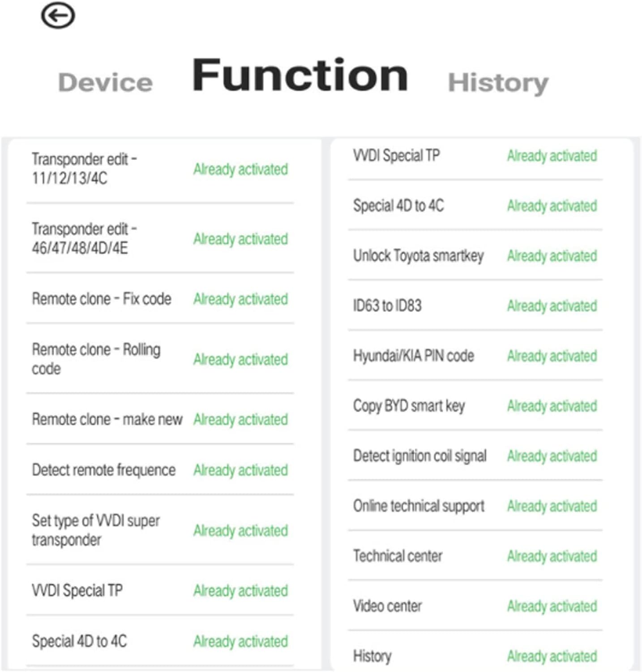This screenshot has width=642, height=672.
Task: Open Hyundai/KIA PIN code function
Action: pos(413,356)
